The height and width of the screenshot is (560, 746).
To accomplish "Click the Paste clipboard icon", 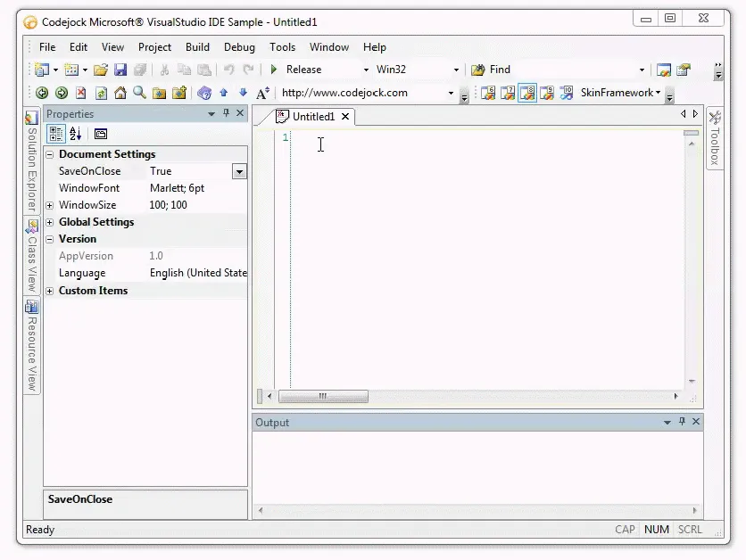I will (204, 70).
